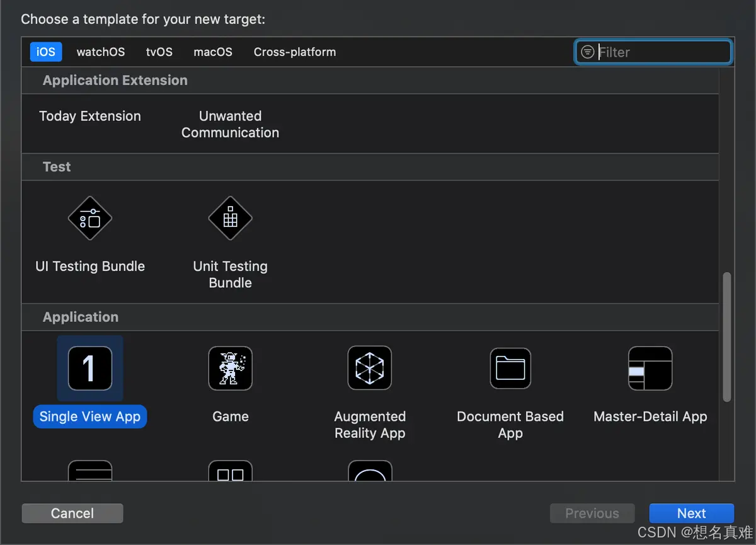Choose the Unwanted Communication extension template
Image resolution: width=756 pixels, height=545 pixels.
click(230, 124)
